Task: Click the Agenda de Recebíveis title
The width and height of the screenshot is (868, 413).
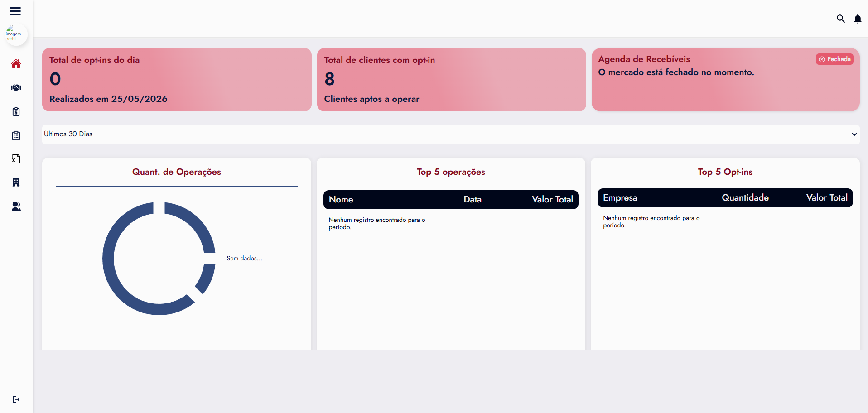Action: click(644, 59)
